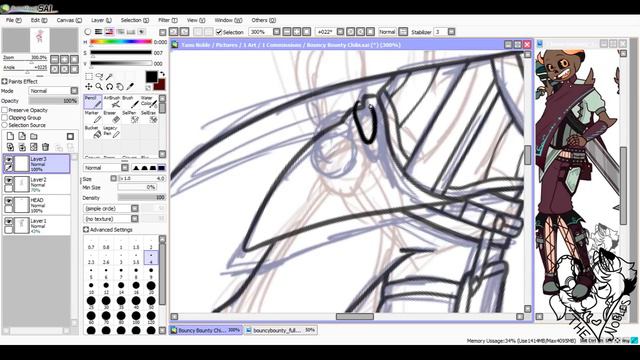Adjust the layer Opacity slider
The height and width of the screenshot is (360, 640).
pos(53,101)
